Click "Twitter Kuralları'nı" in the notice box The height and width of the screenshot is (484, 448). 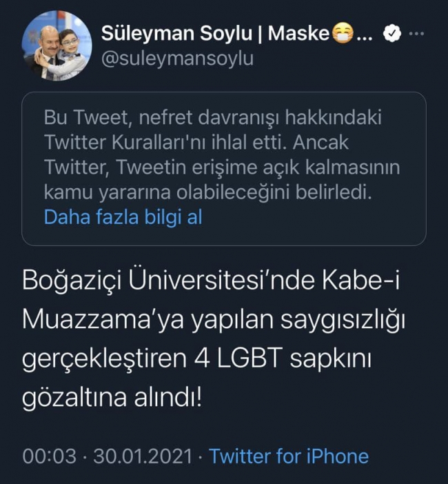(121, 143)
